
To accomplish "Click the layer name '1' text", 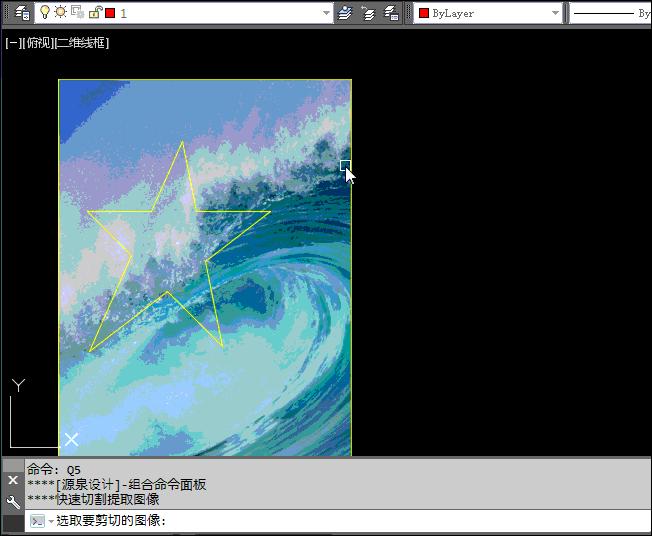I will (x=123, y=13).
